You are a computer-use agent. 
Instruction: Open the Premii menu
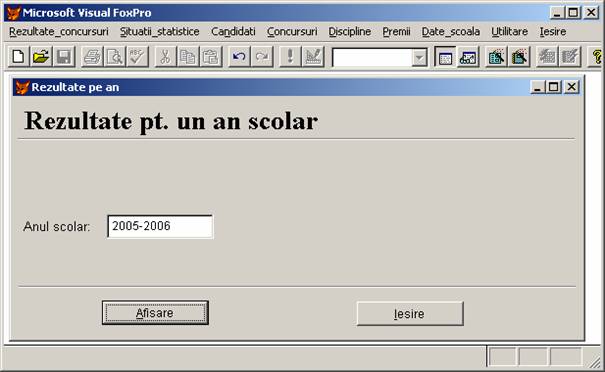(x=396, y=32)
